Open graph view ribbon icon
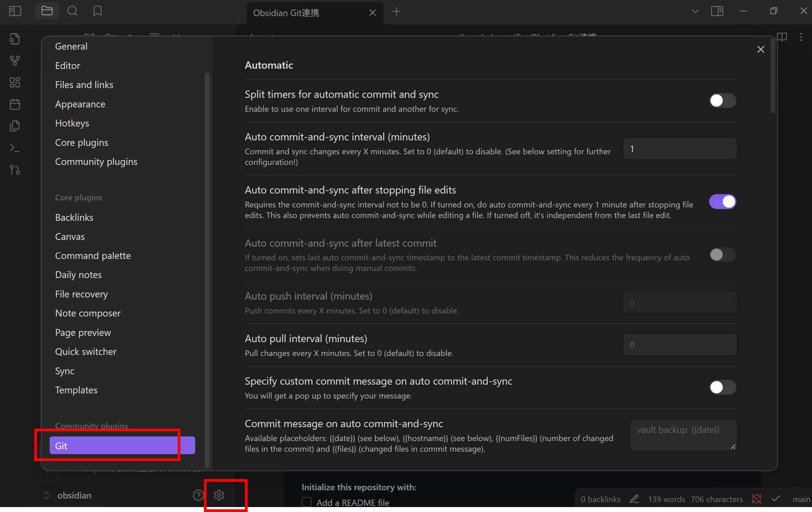This screenshot has width=812, height=512. click(15, 60)
